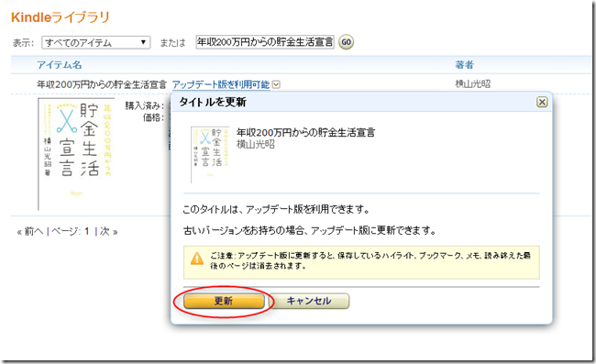This screenshot has width=596, height=364.
Task: Click the Kindleライブラリ heading
Action: pos(61,17)
